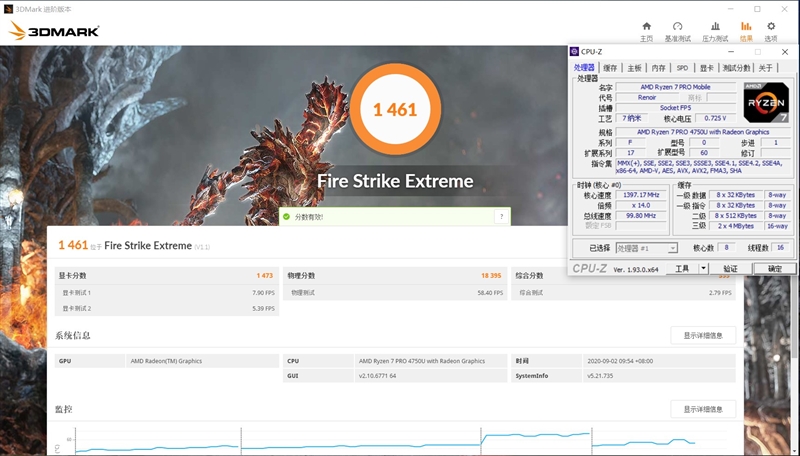Close the CPU-Z window
Screen dimensions: 800x456
785,52
